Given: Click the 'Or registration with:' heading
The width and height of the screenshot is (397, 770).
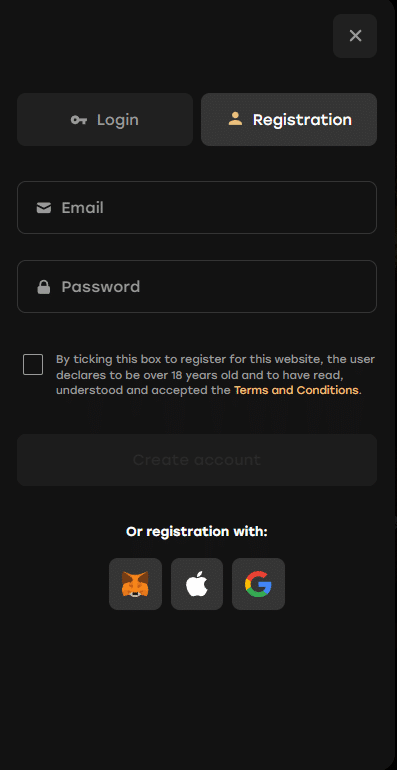Looking at the screenshot, I should coord(197,532).
